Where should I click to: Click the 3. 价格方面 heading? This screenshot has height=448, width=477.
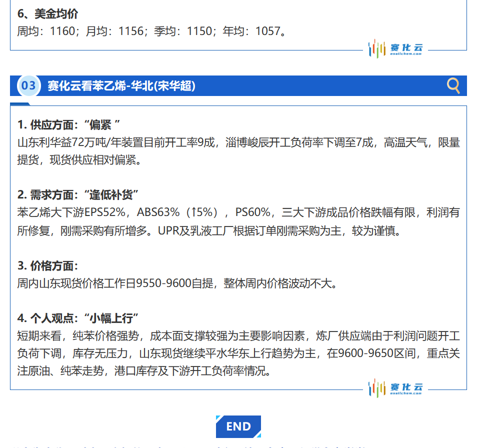(47, 265)
